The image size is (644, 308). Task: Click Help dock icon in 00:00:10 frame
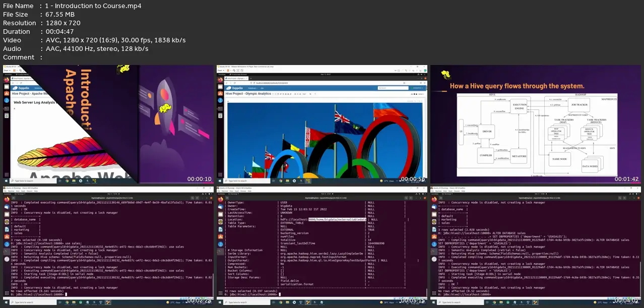coord(7,100)
